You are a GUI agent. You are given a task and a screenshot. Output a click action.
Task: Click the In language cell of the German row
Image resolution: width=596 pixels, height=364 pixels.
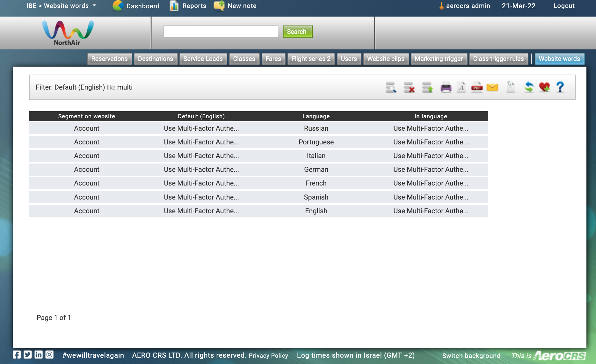click(x=431, y=170)
